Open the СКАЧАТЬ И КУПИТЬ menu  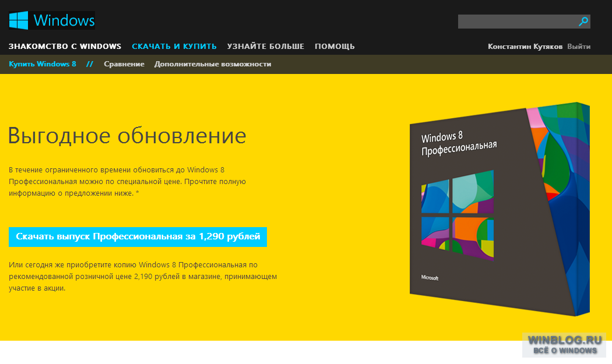point(174,47)
